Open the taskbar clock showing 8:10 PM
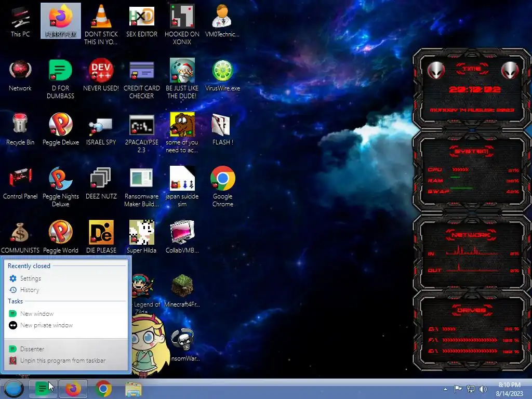 [509, 389]
